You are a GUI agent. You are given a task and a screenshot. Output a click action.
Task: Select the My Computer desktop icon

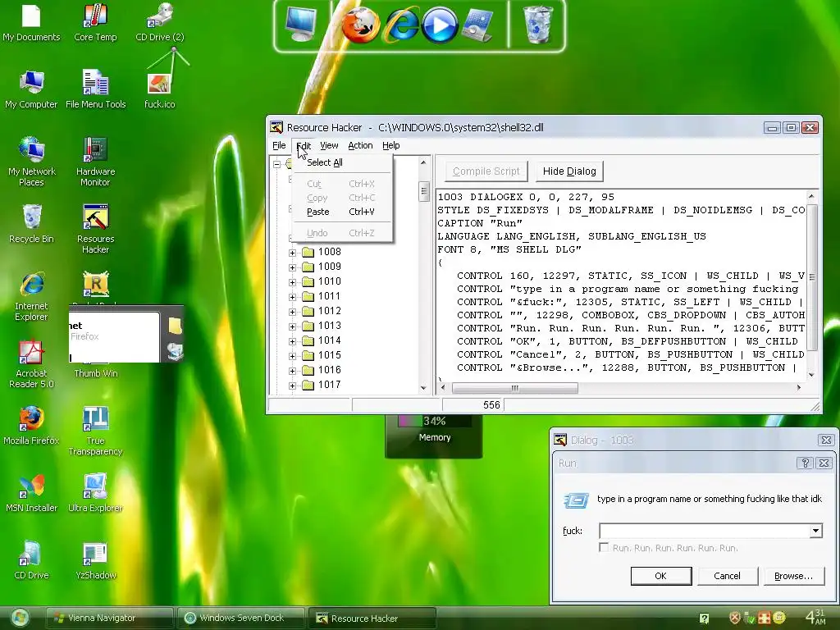31,89
